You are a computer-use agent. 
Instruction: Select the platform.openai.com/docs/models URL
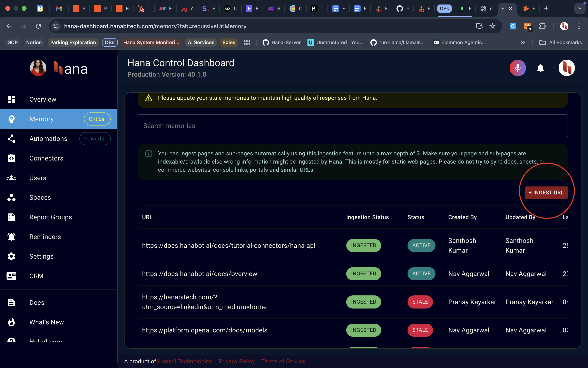pyautogui.click(x=205, y=330)
